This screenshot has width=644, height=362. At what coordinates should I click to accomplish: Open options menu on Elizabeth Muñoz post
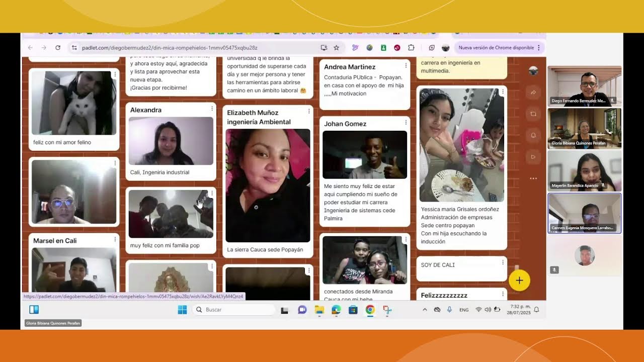point(309,111)
